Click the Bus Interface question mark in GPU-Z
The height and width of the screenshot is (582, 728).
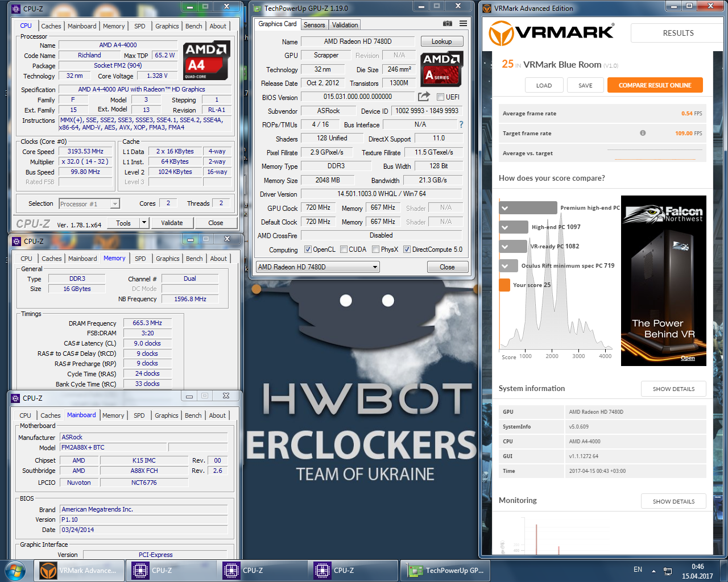coord(461,124)
